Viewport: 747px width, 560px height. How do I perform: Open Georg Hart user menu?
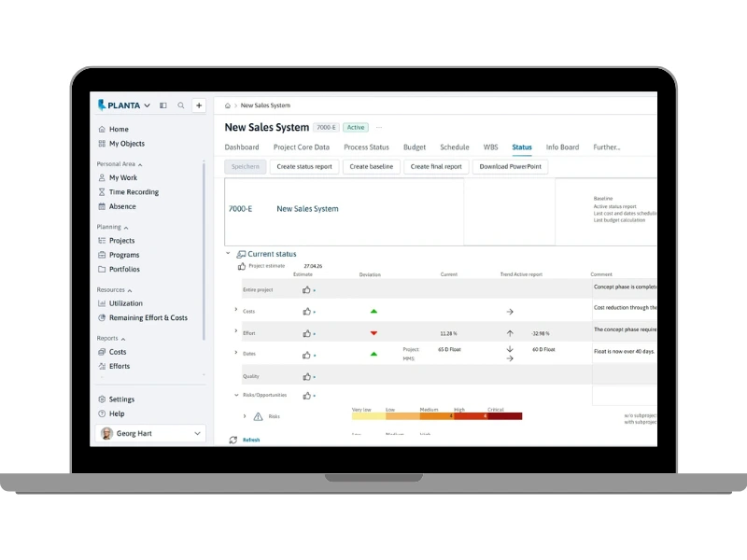(150, 433)
